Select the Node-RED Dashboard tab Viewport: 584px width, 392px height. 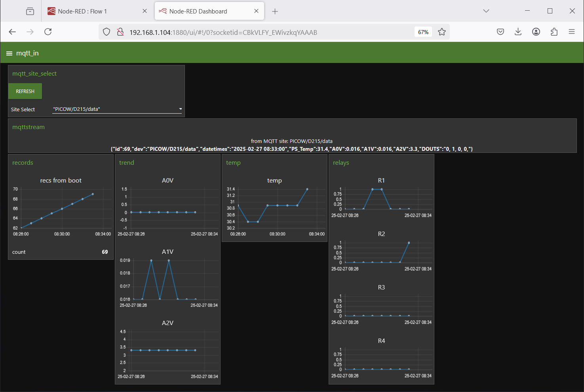[209, 11]
